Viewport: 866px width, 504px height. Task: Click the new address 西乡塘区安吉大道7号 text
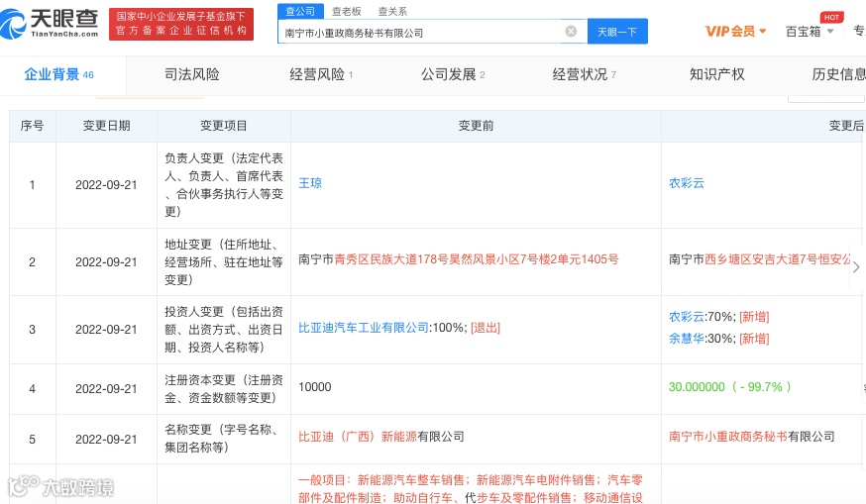click(759, 259)
